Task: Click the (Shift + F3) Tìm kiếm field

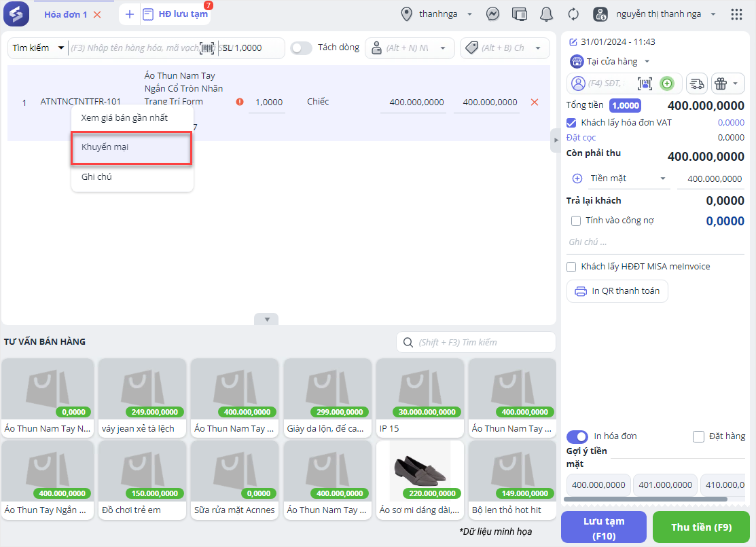Action: point(476,342)
